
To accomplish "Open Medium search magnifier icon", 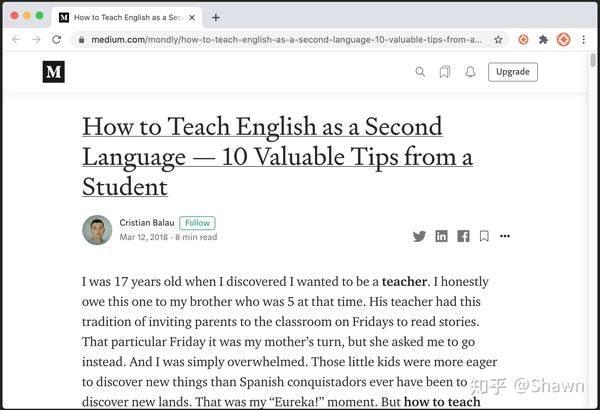I will click(x=420, y=72).
